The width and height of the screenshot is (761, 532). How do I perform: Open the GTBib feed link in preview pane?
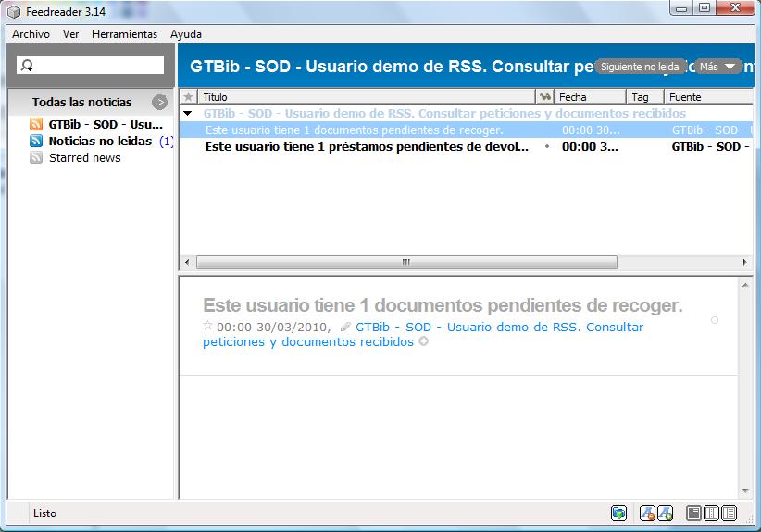coord(423,334)
